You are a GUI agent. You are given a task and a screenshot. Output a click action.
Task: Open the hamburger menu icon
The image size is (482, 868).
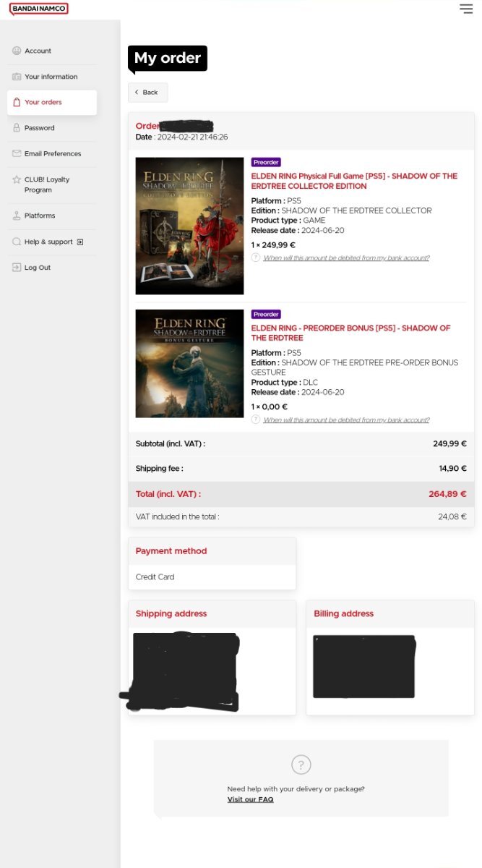pyautogui.click(x=466, y=9)
